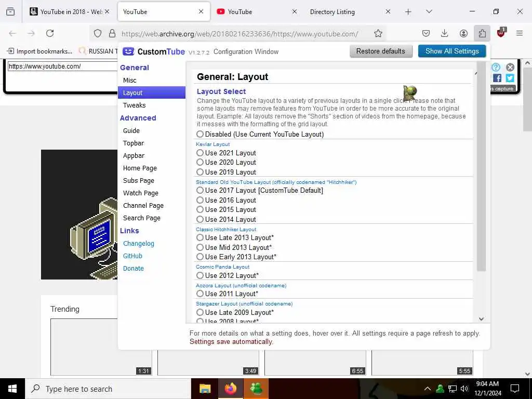This screenshot has width=532, height=399.
Task: Reload the current page
Action: [50, 33]
